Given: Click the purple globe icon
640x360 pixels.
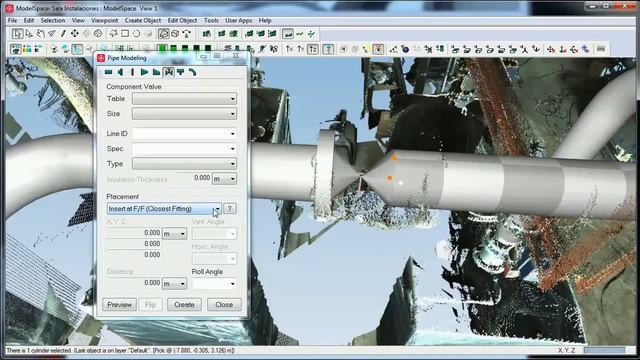Looking at the screenshot, I should (405, 49).
